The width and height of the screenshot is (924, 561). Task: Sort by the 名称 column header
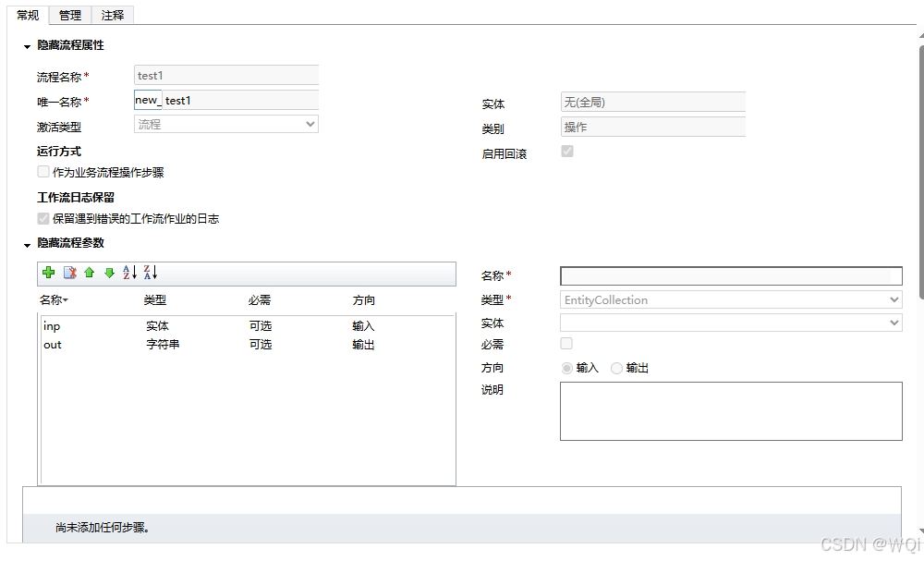tap(54, 300)
